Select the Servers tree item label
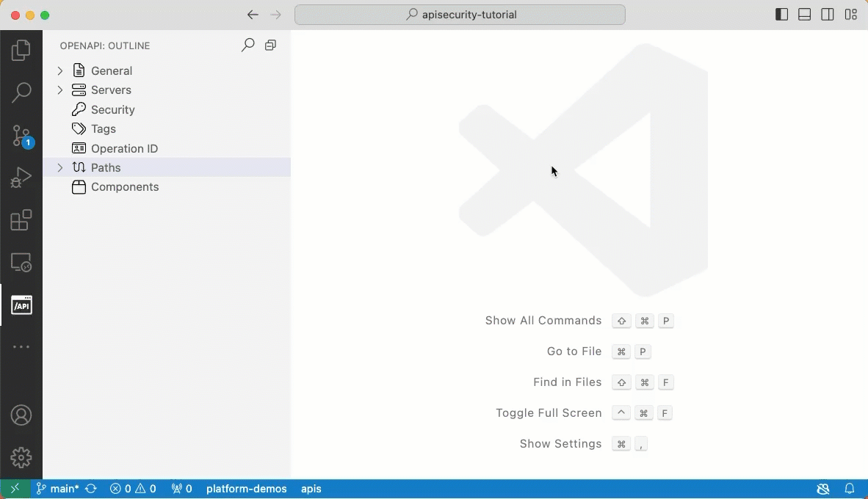Screen dimensions: 868x499 coord(111,90)
